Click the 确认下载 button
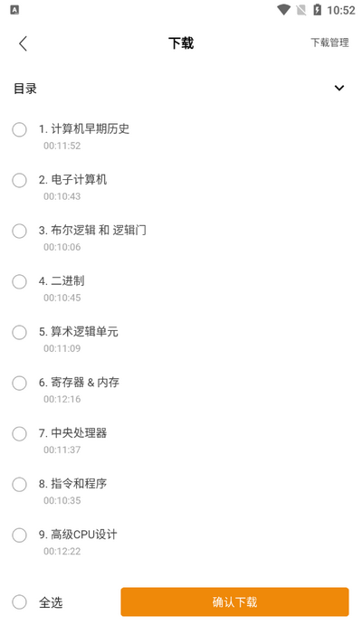This screenshot has width=362, height=644. (x=234, y=601)
